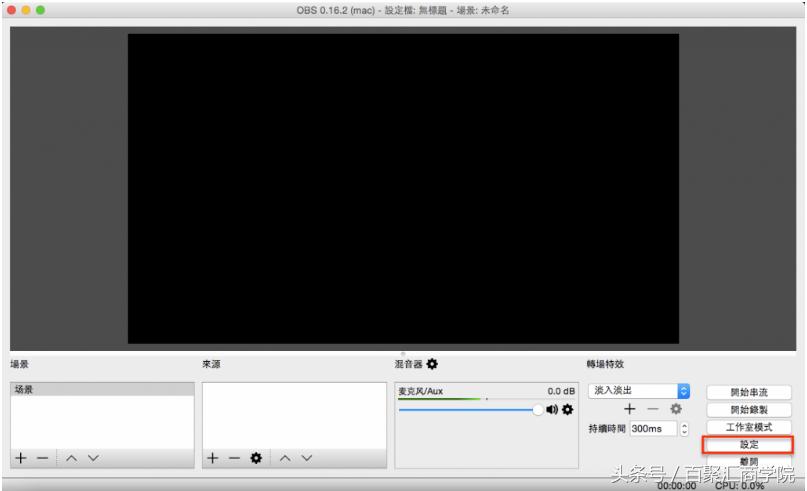Click the 場景 panel label

[20, 364]
